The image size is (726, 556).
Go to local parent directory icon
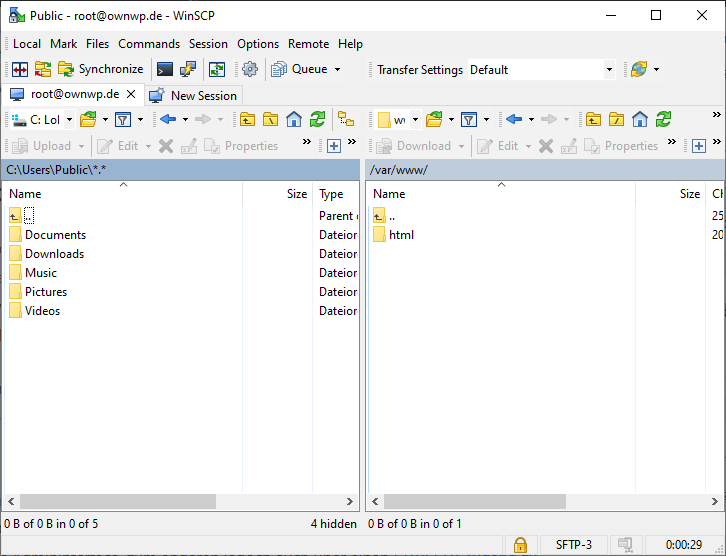coord(248,119)
